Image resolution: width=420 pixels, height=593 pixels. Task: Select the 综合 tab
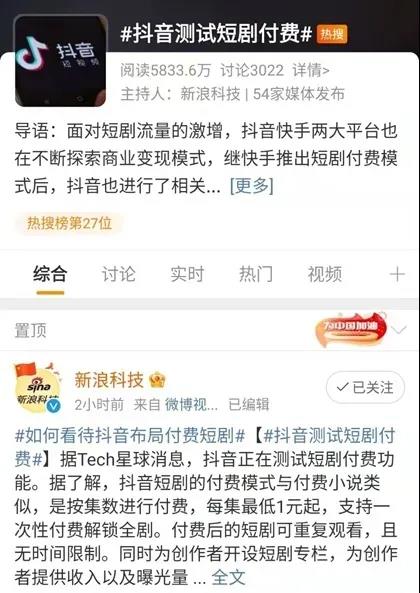50,274
